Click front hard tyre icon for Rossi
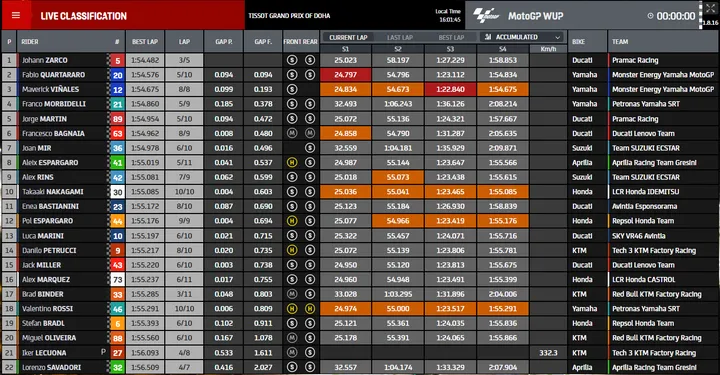This screenshot has height=375, width=720. coord(292,308)
